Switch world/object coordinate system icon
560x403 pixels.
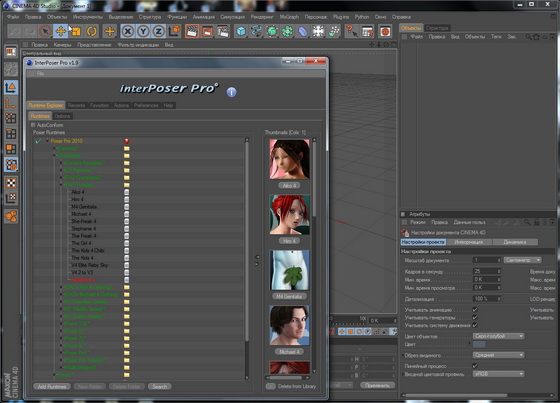(x=174, y=31)
